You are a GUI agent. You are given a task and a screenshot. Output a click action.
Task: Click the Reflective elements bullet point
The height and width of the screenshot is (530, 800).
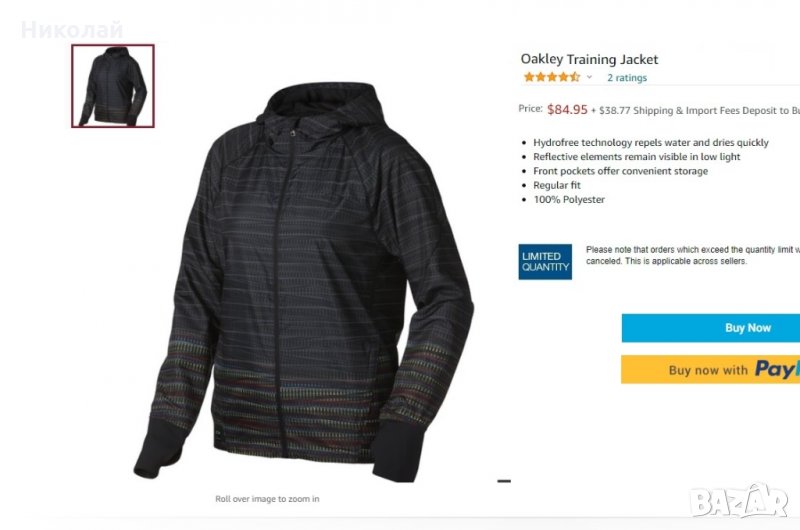637,157
